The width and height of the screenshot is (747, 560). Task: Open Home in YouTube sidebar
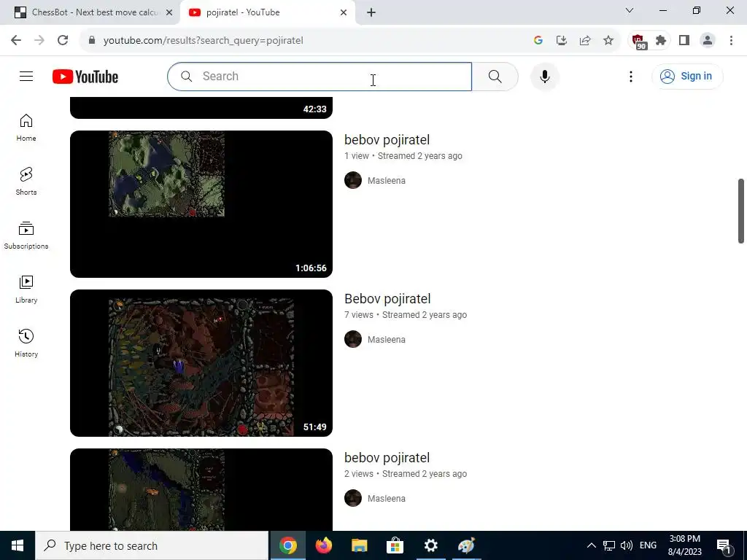[26, 128]
